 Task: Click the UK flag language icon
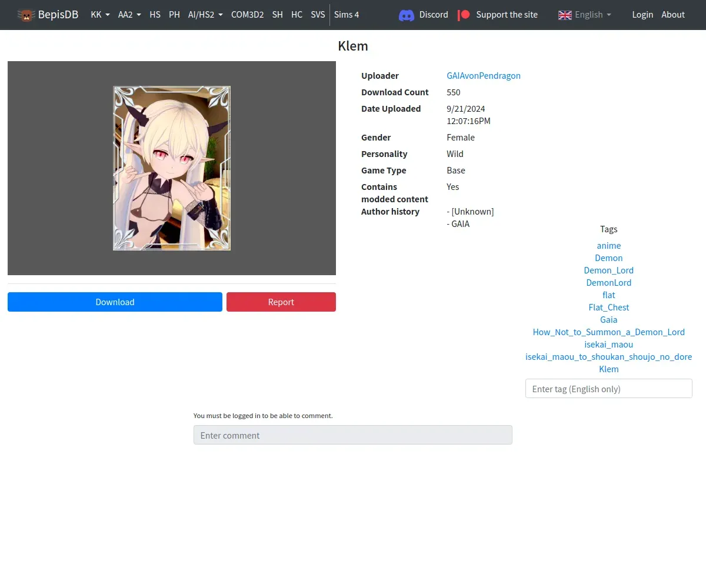[565, 15]
